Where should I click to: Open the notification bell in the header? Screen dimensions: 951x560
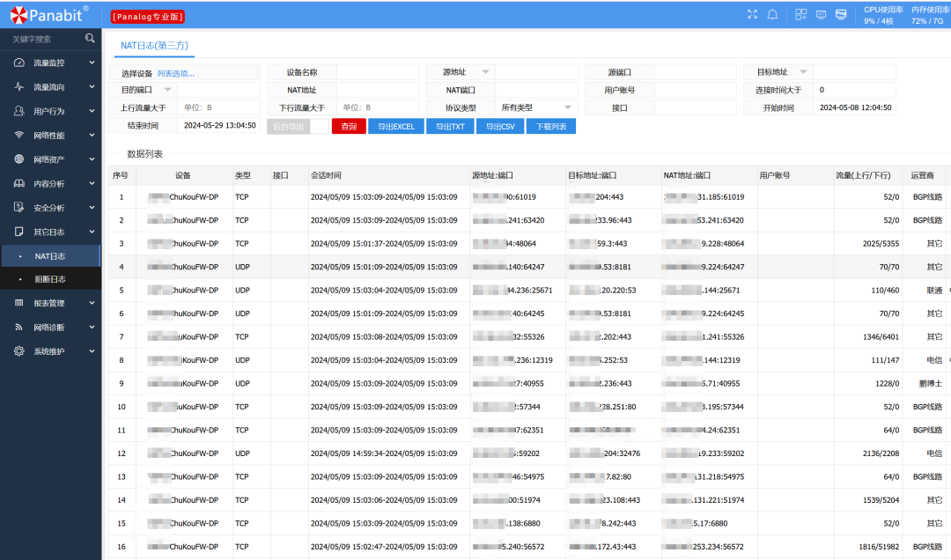click(x=773, y=15)
